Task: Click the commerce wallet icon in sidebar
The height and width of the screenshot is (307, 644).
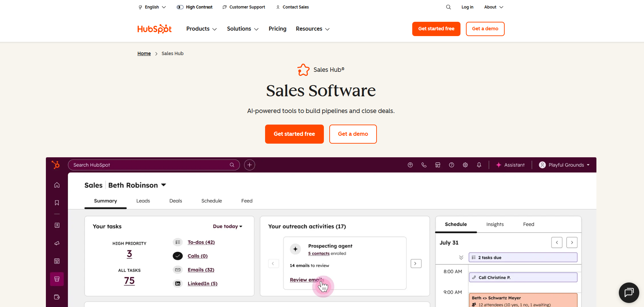Action: pyautogui.click(x=57, y=297)
